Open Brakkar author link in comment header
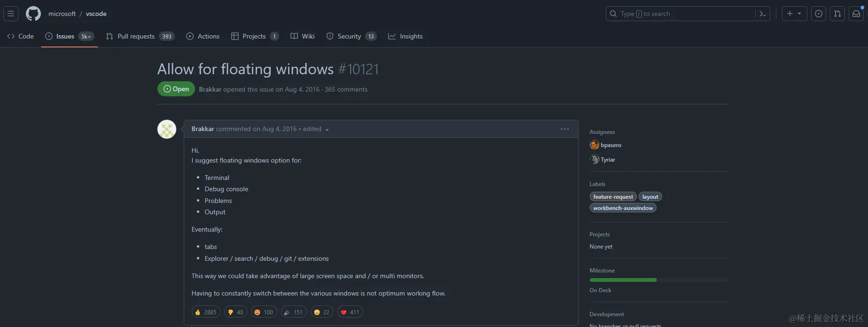Screen dimensions: 868x327 (x=203, y=129)
